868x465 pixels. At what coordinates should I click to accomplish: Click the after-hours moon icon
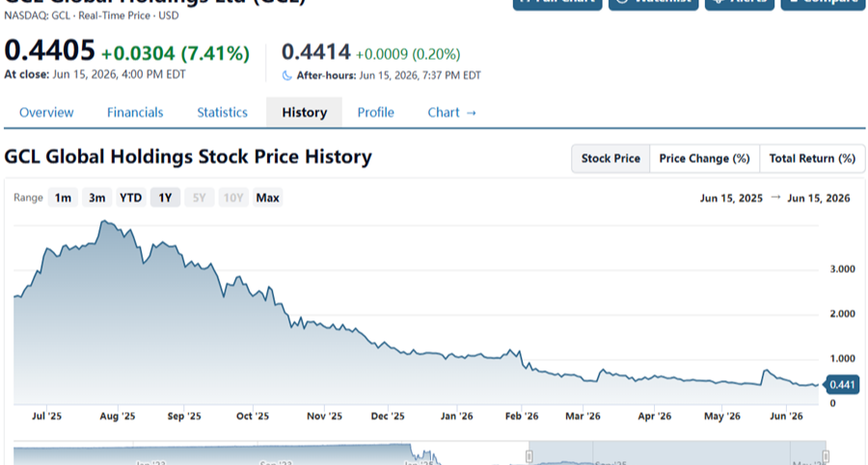pyautogui.click(x=286, y=76)
